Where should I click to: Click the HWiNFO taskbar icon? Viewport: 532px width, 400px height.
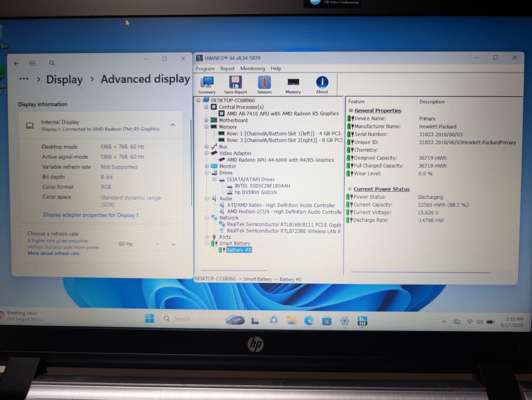362,321
